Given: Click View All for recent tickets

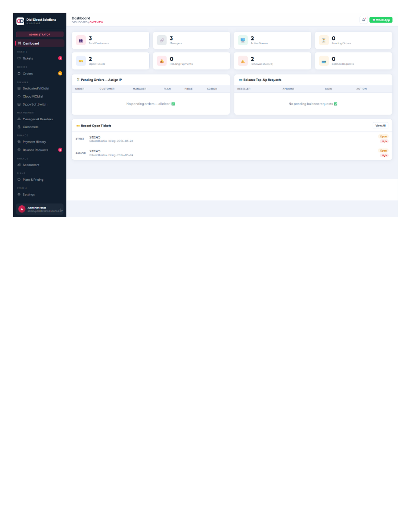Looking at the screenshot, I should click(380, 125).
